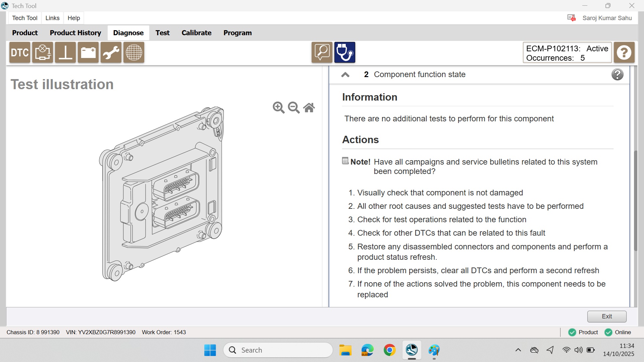
Task: Open the Product History tab
Action: [x=75, y=33]
